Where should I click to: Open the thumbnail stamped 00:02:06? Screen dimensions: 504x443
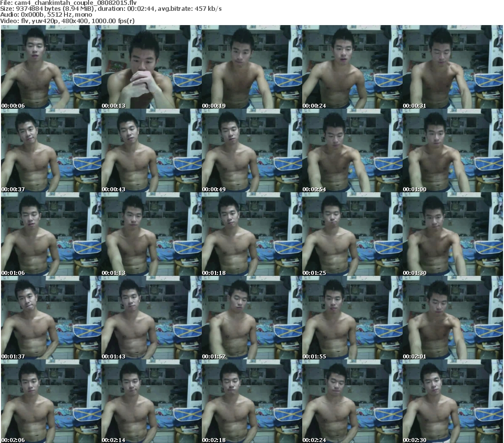pos(51,401)
